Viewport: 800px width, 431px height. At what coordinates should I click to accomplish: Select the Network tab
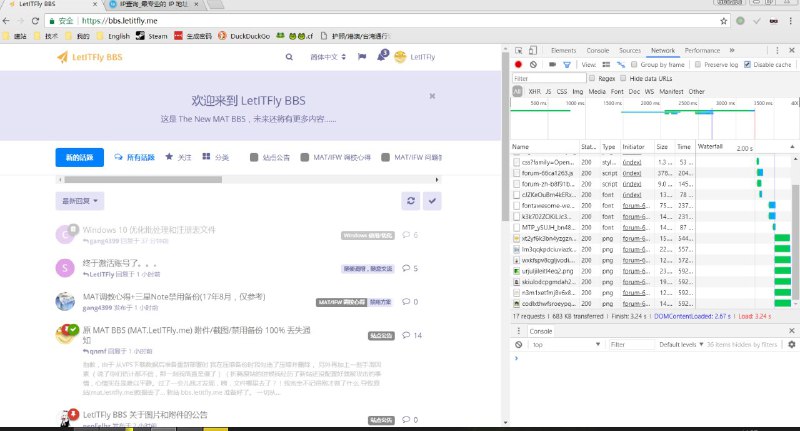[x=663, y=50]
